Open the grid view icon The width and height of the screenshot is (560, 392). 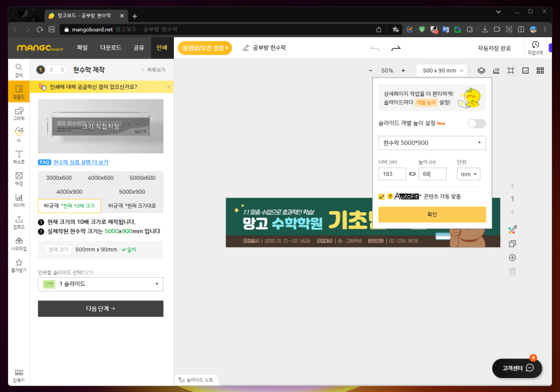[x=540, y=70]
